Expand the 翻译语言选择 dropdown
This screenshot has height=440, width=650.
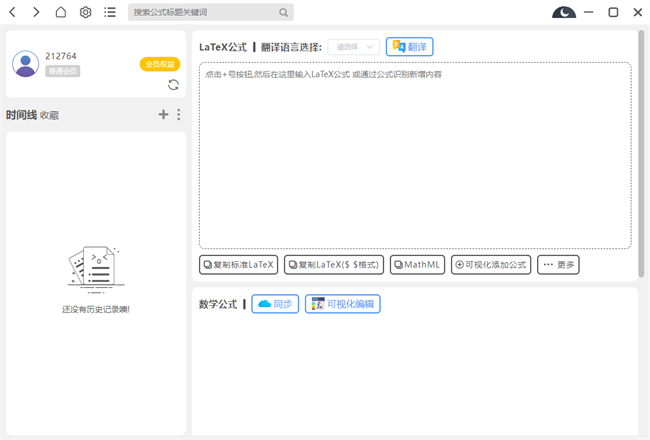pyautogui.click(x=353, y=47)
